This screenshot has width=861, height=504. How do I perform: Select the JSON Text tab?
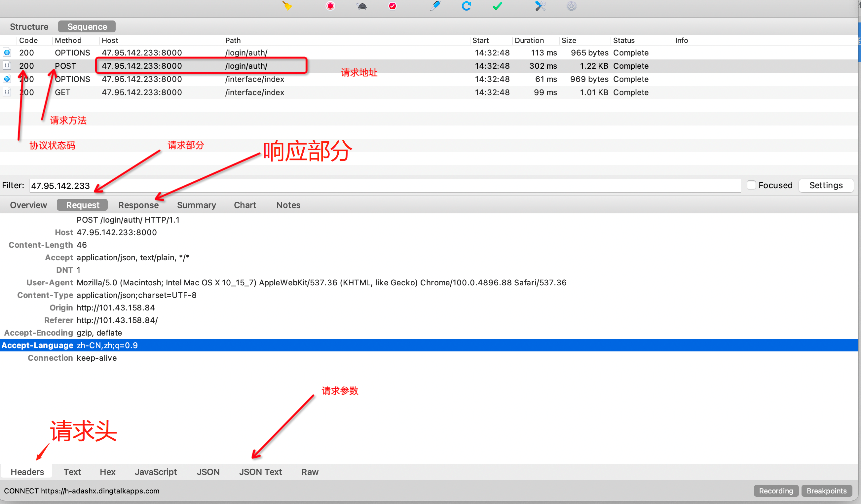click(x=260, y=472)
